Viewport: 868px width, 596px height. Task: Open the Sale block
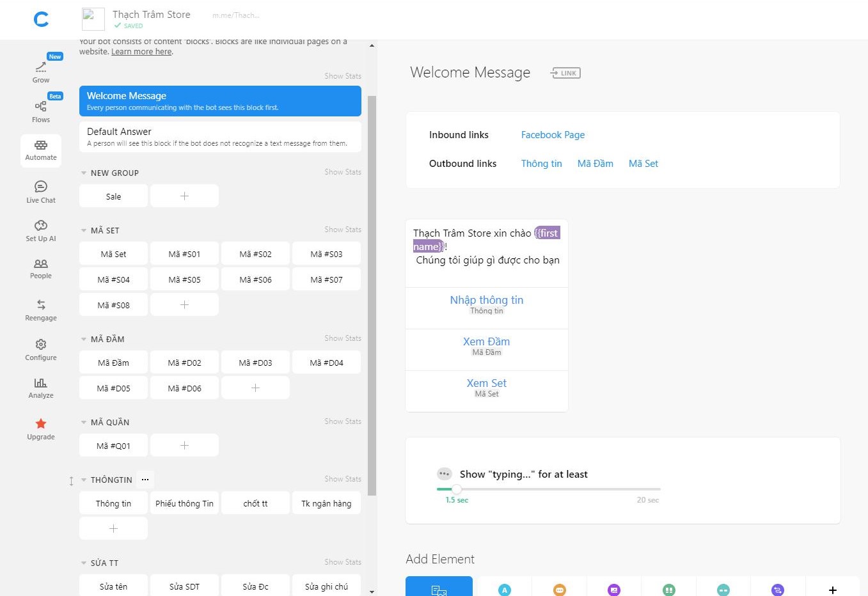pyautogui.click(x=113, y=196)
